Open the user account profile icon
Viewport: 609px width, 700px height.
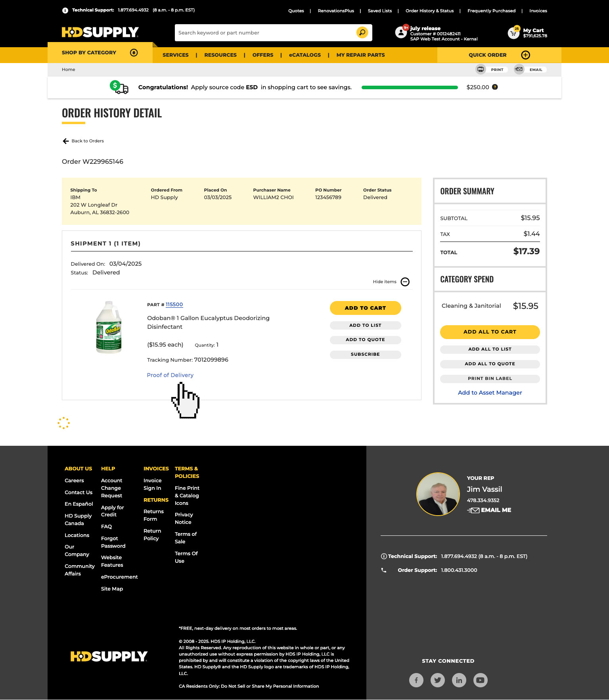(401, 33)
